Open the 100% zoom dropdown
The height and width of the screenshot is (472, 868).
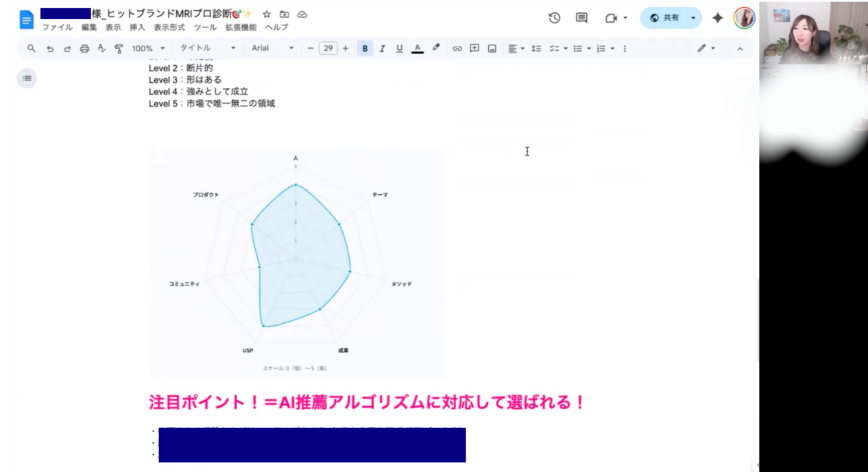pos(148,49)
